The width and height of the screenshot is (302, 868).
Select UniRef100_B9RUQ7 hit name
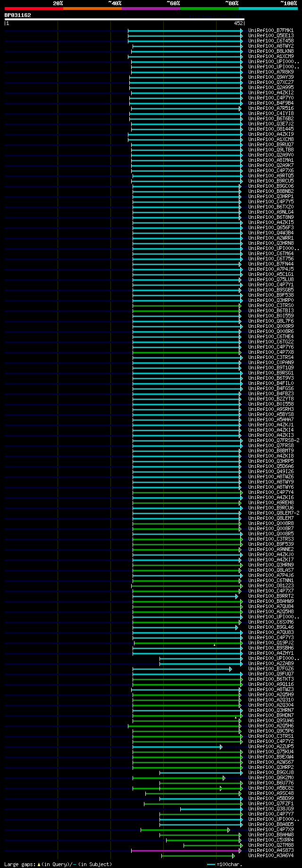click(x=271, y=144)
